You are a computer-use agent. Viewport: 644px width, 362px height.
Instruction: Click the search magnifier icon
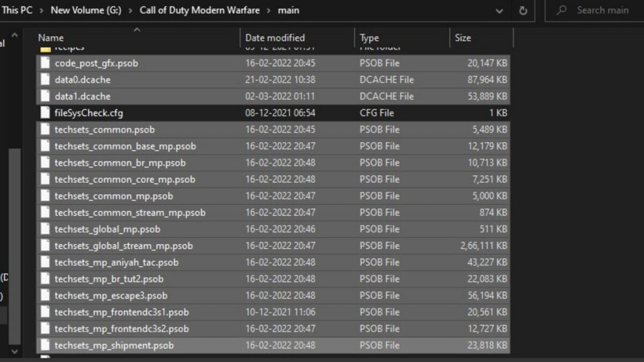(562, 10)
